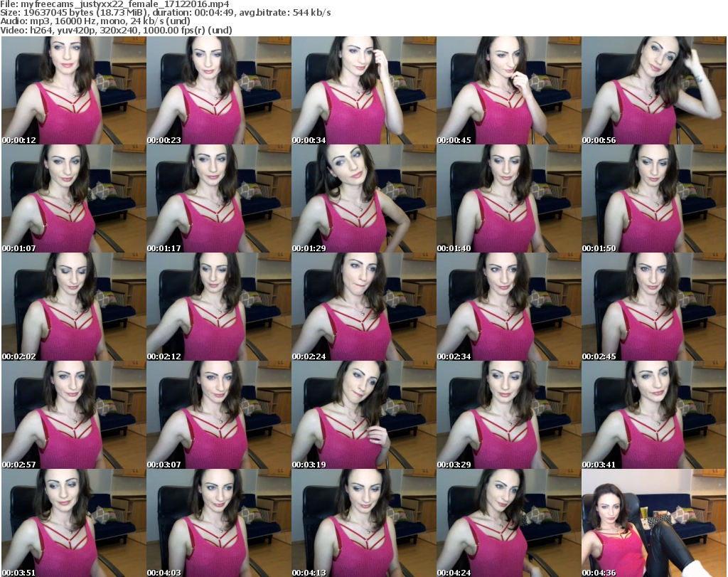The image size is (728, 577).
Task: Click the 00:04:13 thumbnail
Action: tap(363, 523)
